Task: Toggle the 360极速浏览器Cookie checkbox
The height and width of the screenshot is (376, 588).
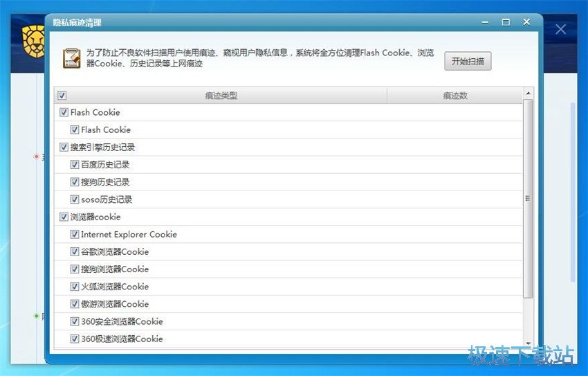Action: point(75,339)
